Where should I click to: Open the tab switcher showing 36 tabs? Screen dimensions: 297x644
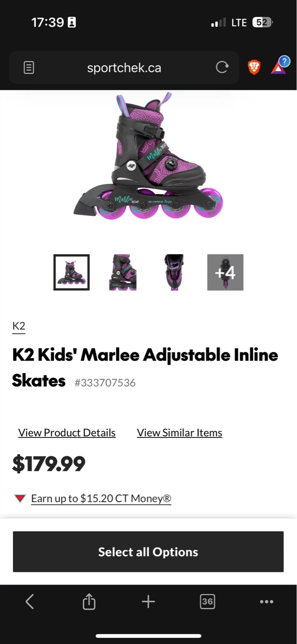[x=207, y=602]
